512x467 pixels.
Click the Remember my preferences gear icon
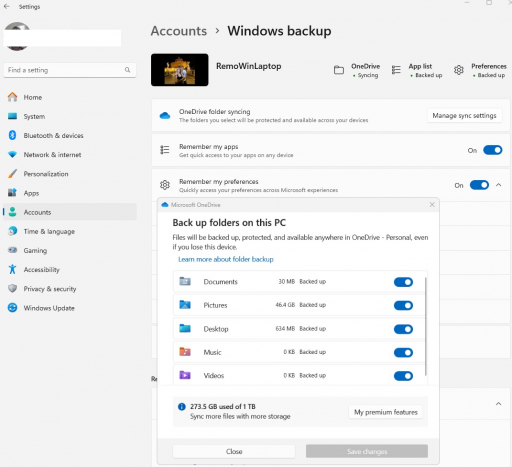165,185
